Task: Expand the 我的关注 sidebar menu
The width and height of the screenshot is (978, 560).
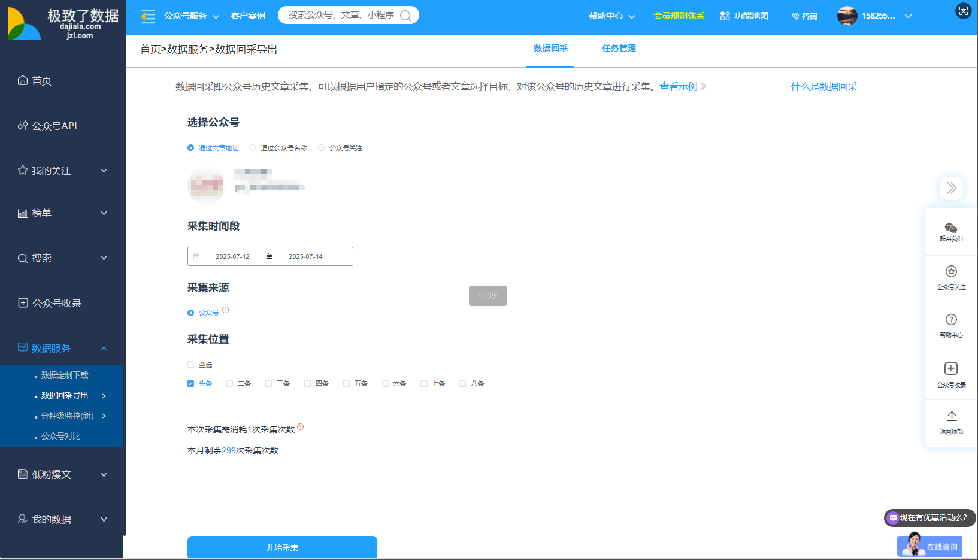Action: tap(104, 171)
